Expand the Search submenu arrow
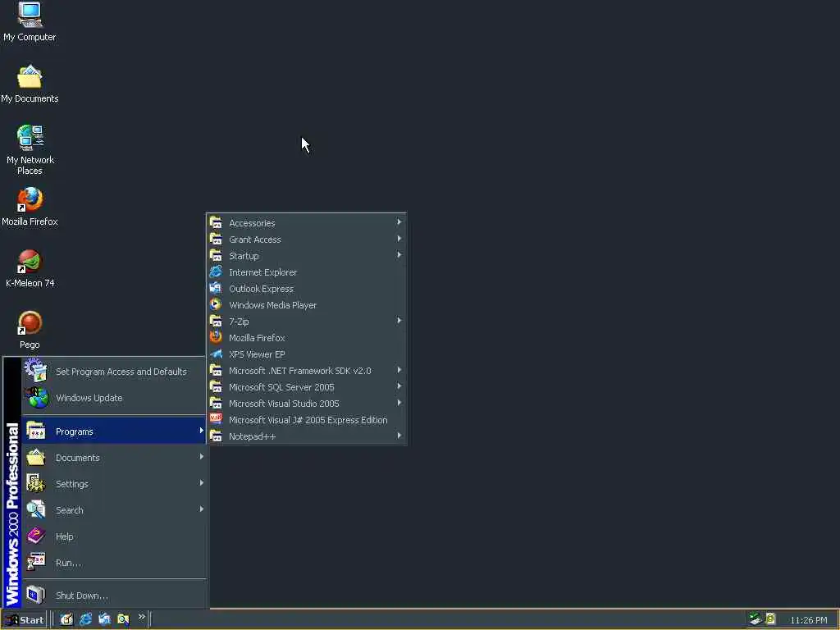 pos(202,509)
